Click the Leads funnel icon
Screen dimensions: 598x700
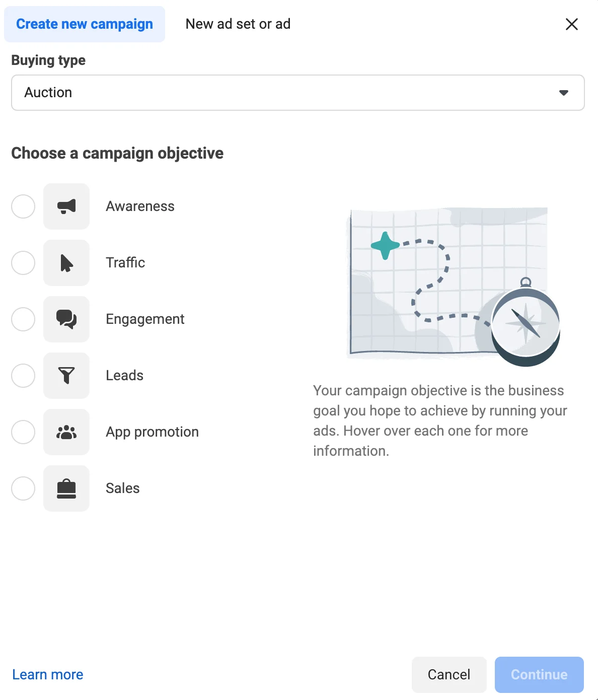66,375
